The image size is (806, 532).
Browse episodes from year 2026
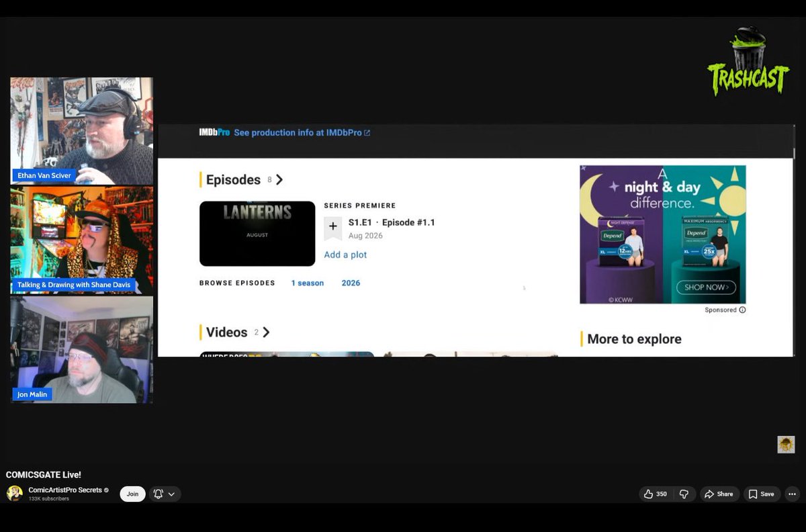point(351,283)
